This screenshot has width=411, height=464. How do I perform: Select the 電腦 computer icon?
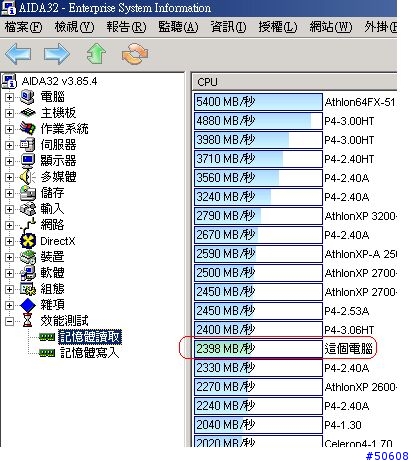click(28, 97)
